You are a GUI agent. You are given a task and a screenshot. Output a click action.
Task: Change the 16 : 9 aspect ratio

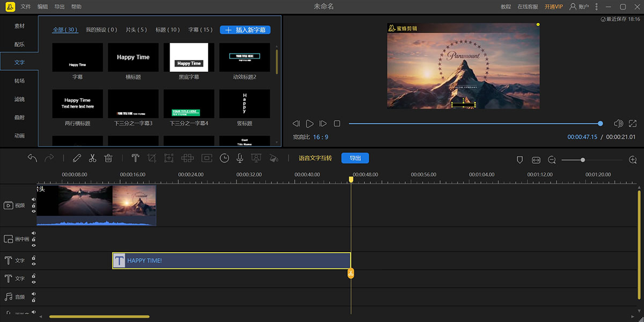[320, 137]
